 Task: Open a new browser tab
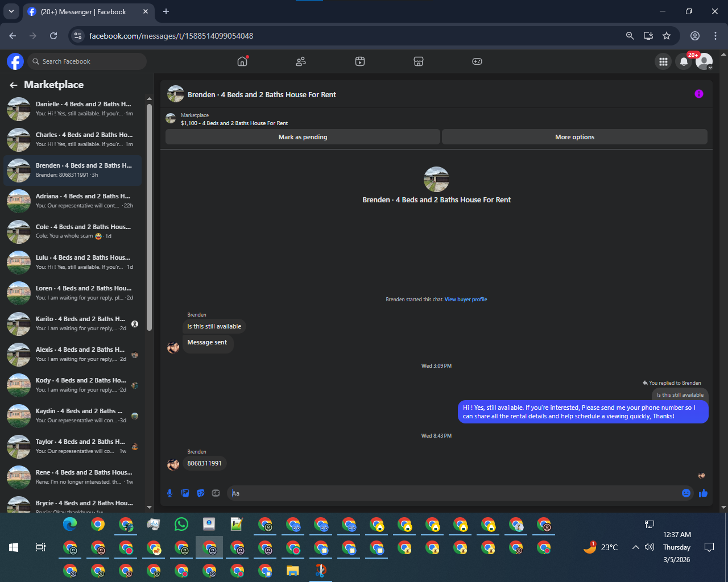click(166, 11)
